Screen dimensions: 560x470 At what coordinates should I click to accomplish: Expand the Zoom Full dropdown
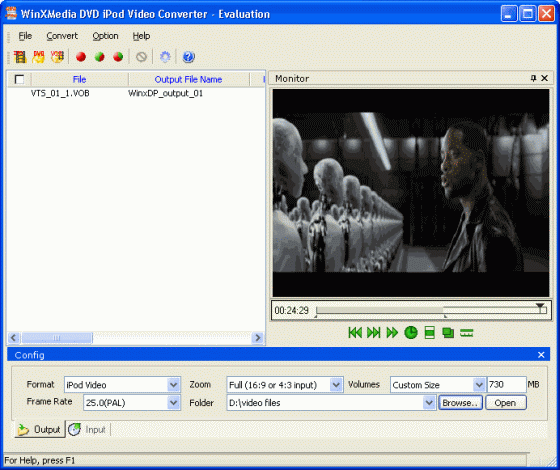[336, 385]
